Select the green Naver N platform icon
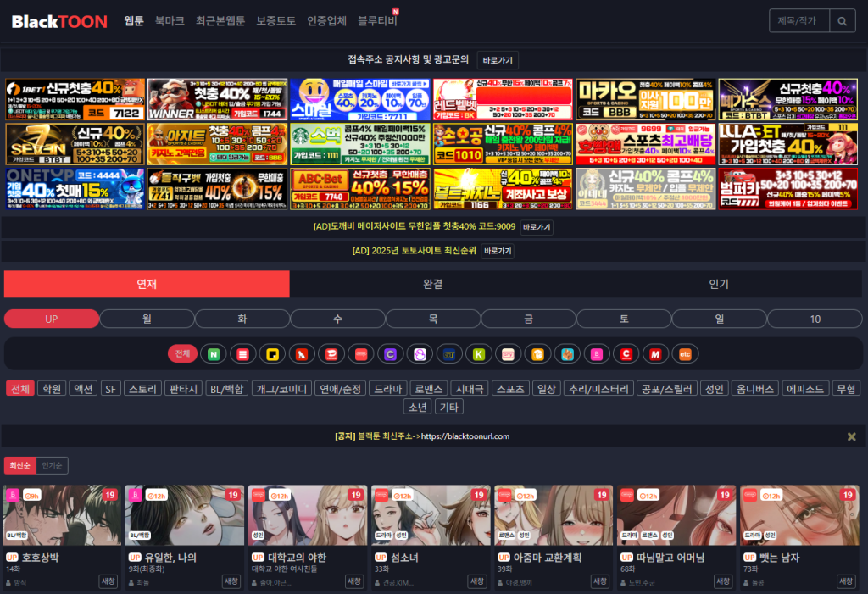The image size is (868, 594). [214, 353]
